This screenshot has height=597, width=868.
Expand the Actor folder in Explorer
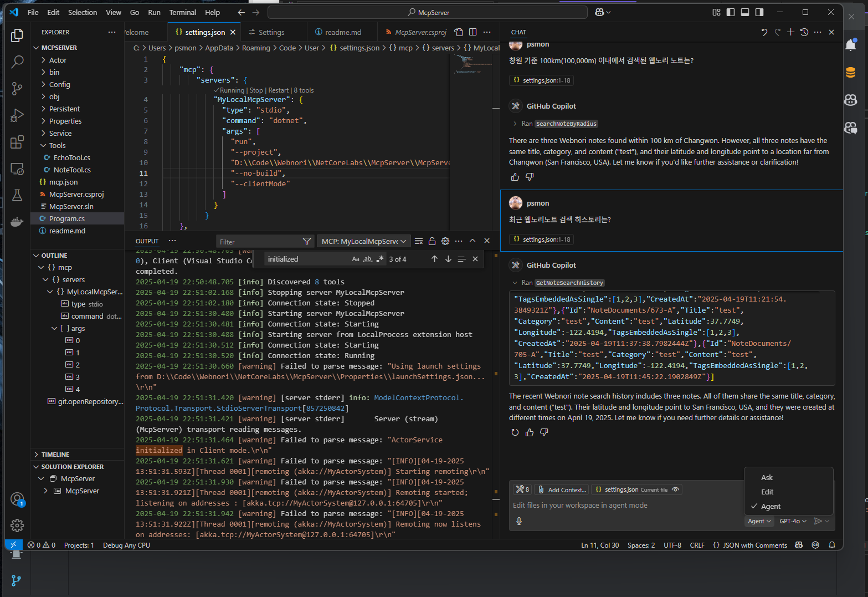[58, 60]
